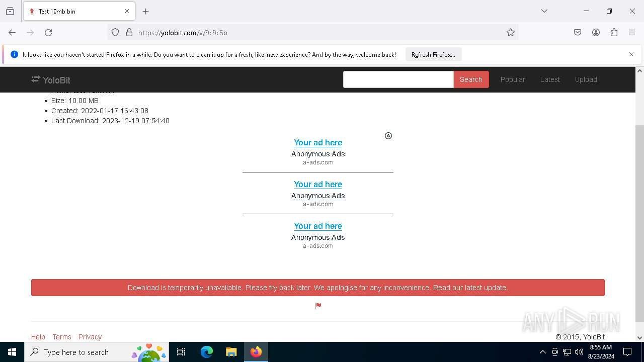Click the red report flag icon
The height and width of the screenshot is (362, 644).
click(x=318, y=306)
